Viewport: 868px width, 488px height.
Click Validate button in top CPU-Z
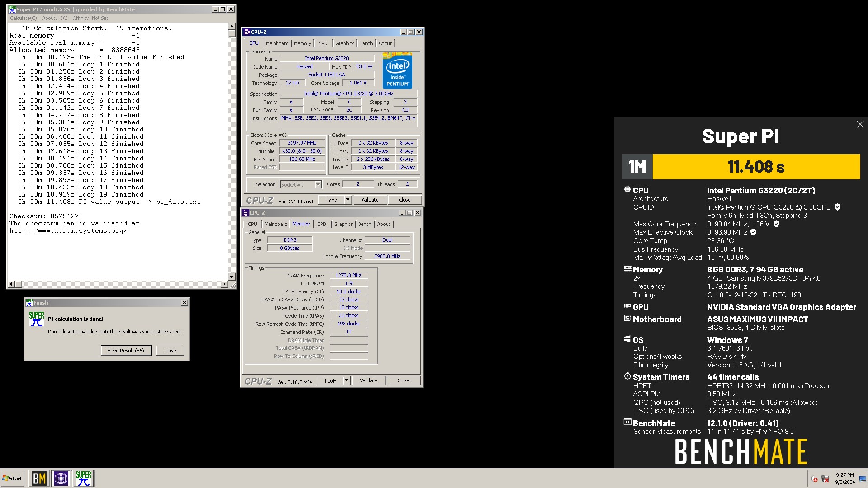pos(370,200)
